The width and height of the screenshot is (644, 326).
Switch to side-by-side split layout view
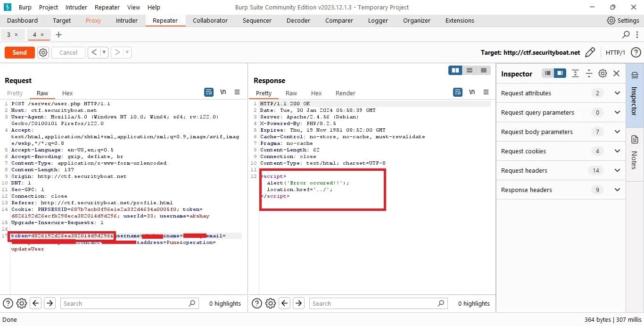[x=455, y=70]
